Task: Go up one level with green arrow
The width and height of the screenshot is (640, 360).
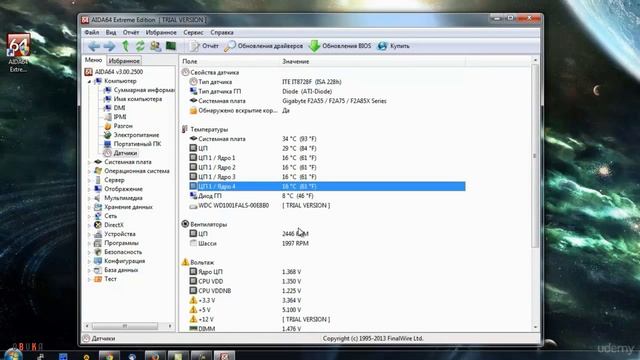Action: 125,46
